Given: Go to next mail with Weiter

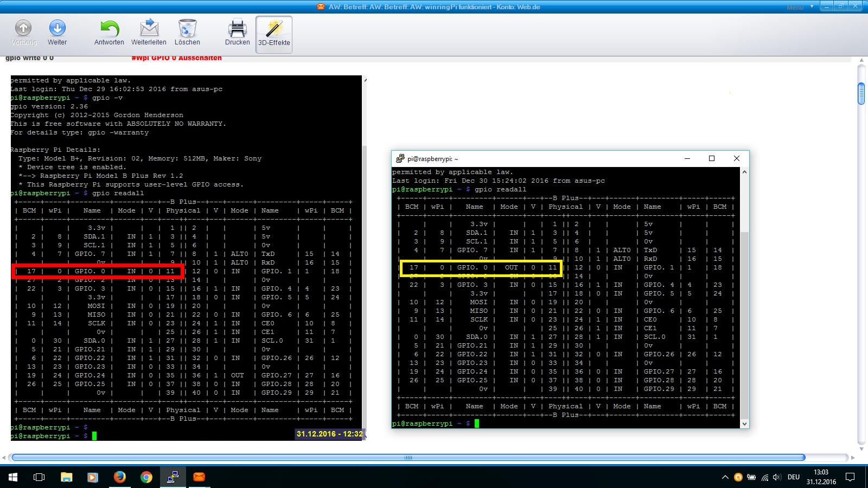Looking at the screenshot, I should (x=57, y=33).
